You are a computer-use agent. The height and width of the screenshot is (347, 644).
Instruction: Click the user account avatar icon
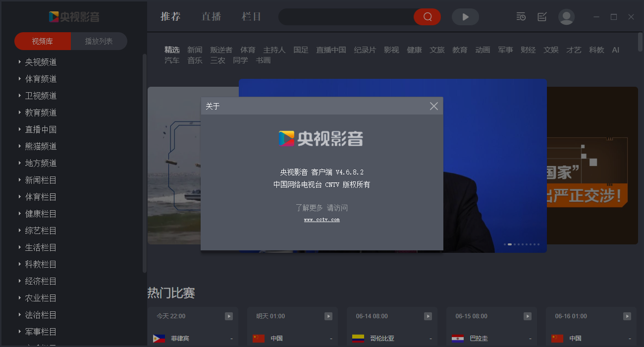(x=566, y=16)
